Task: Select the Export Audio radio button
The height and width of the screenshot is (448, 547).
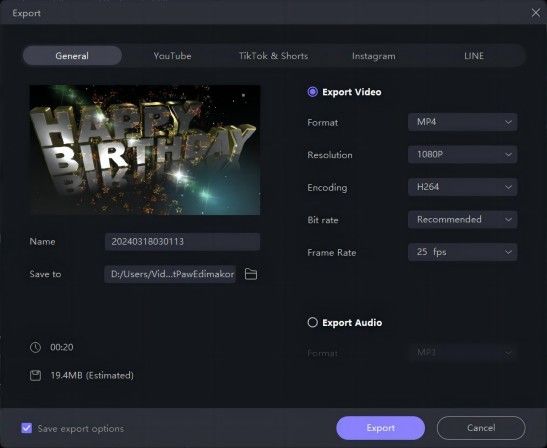Action: point(312,322)
